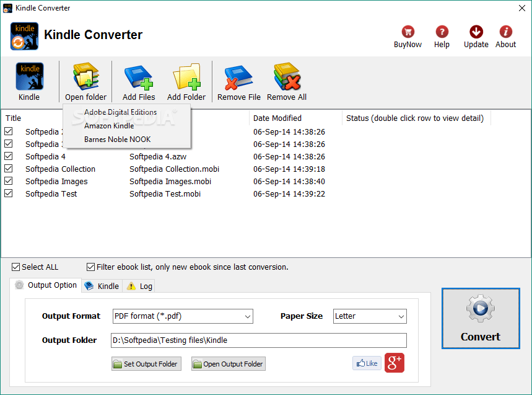Viewport: 532px width, 395px height.
Task: Click inside the Output Folder path field
Action: (x=258, y=340)
